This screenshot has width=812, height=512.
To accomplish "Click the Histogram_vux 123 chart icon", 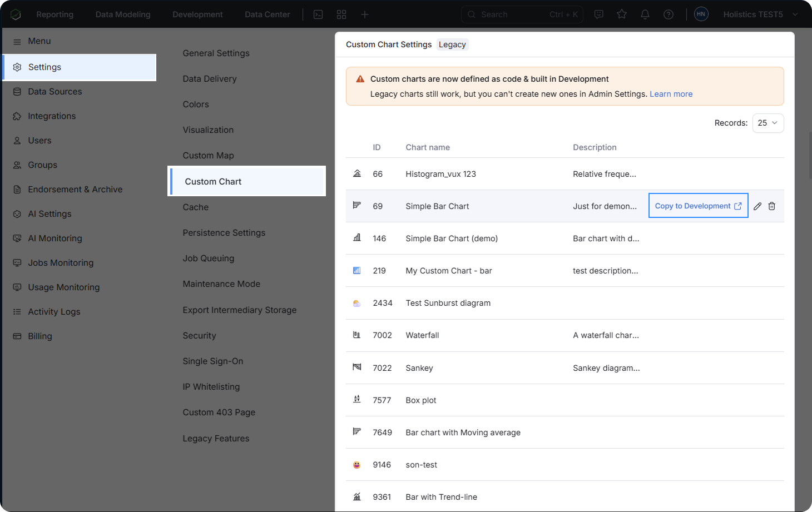I will click(x=357, y=173).
